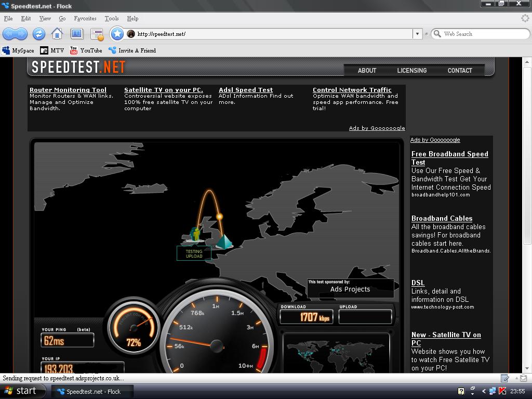Click the broadbandhelp101.com ad URL
532x399 pixels.
click(x=441, y=195)
